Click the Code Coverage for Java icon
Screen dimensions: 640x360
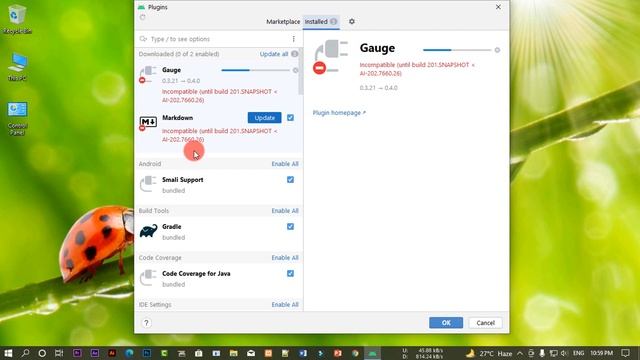click(148, 278)
